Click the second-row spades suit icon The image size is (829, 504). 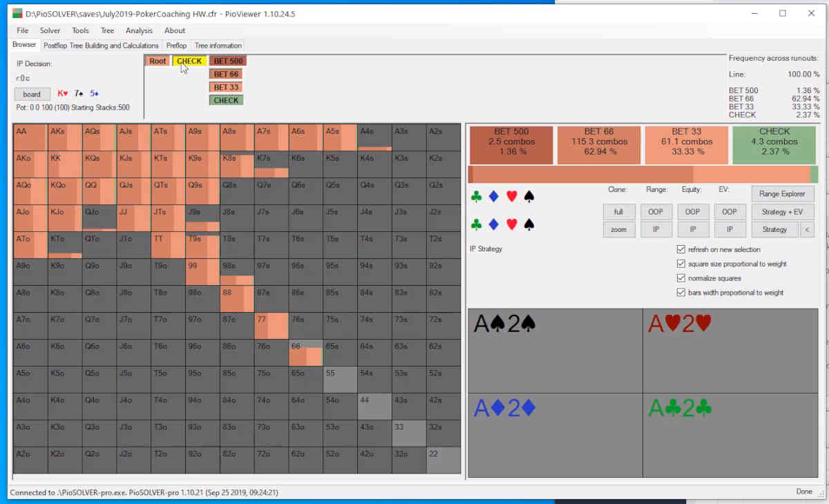point(529,224)
